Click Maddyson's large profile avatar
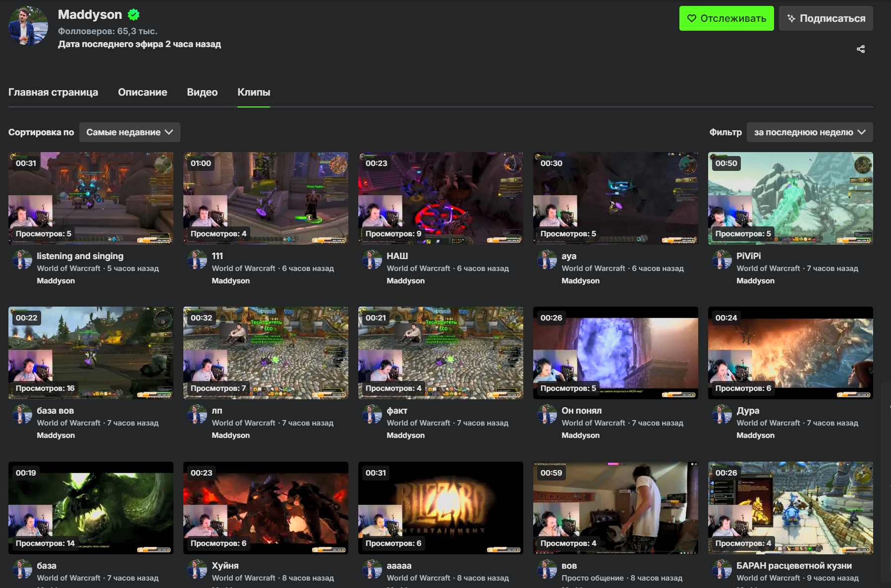The height and width of the screenshot is (588, 891). pyautogui.click(x=28, y=26)
